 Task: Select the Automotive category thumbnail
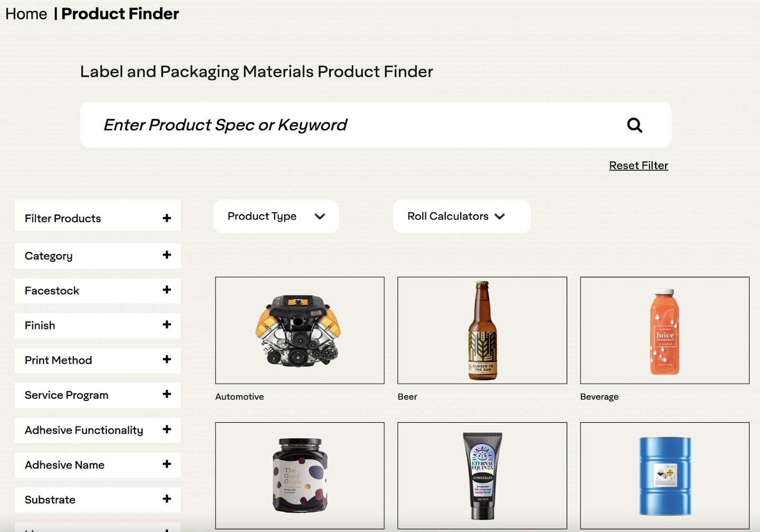pos(300,330)
